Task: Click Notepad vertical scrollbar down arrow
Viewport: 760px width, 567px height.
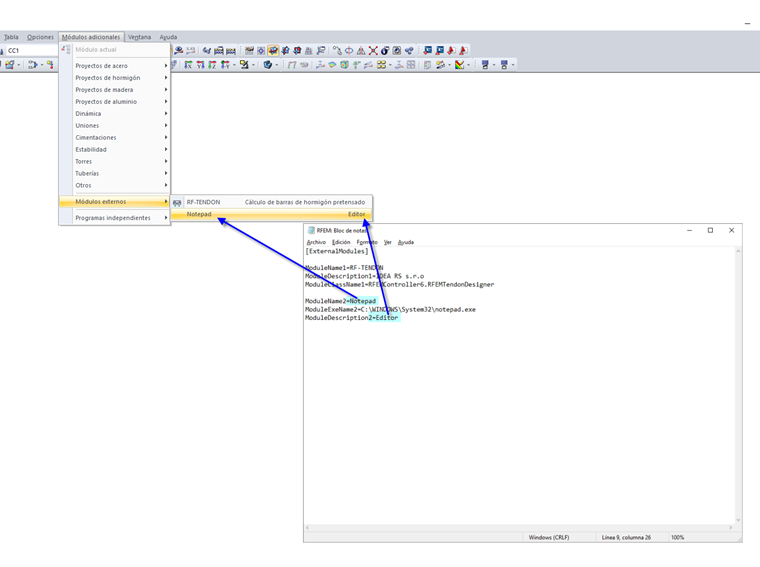Action: [738, 520]
